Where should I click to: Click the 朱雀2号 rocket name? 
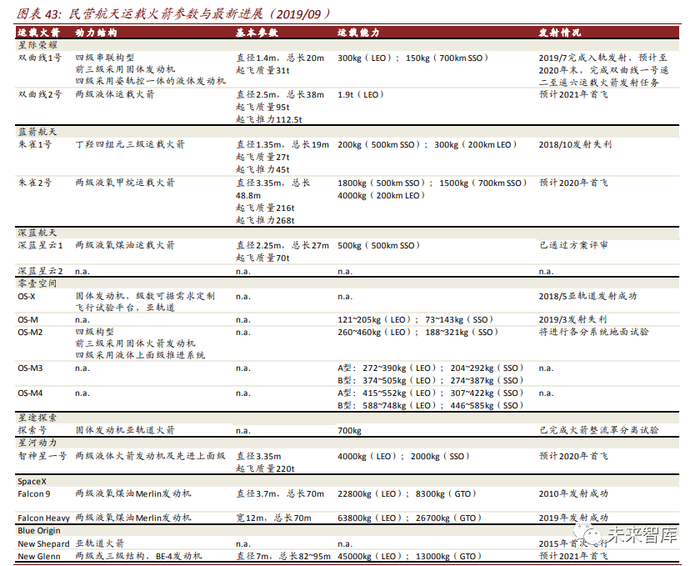[34, 183]
